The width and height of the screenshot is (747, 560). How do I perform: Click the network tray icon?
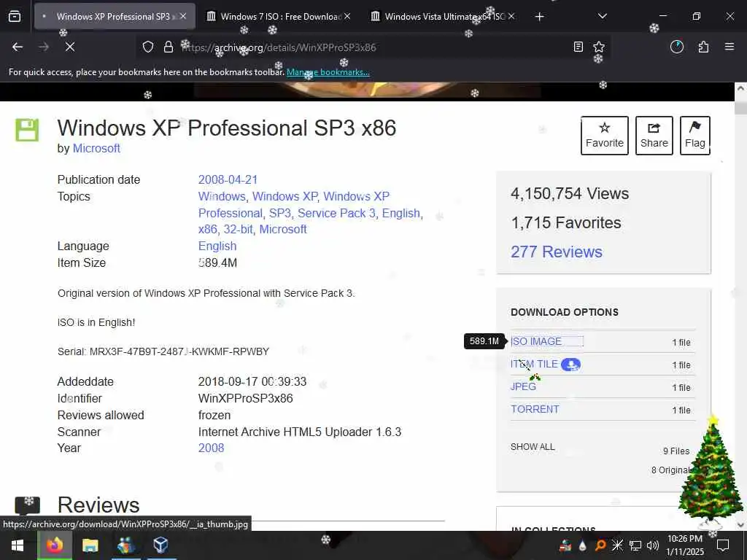(635, 545)
